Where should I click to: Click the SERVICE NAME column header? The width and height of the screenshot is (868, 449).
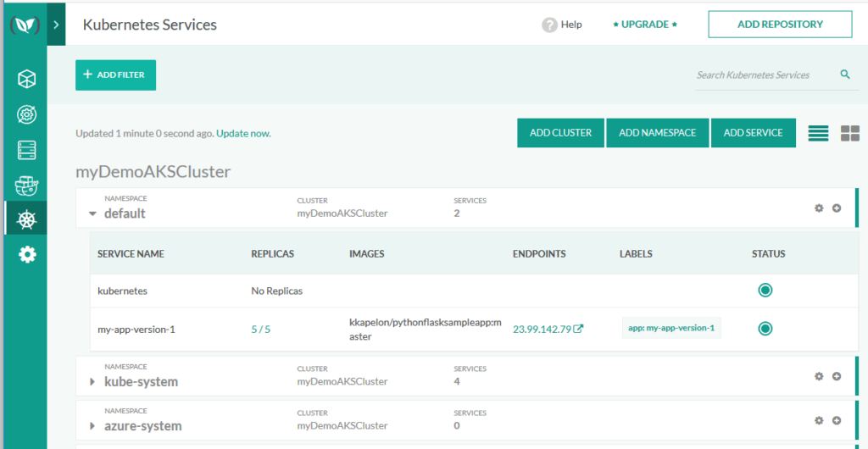pos(131,254)
